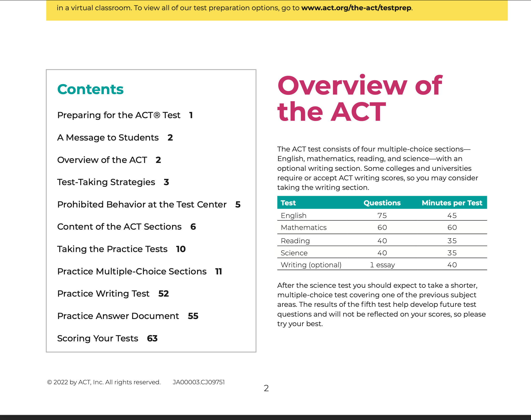The width and height of the screenshot is (531, 420).
Task: Open 'Practice Multiple-Choice Sections' contents entry
Action: coord(132,272)
